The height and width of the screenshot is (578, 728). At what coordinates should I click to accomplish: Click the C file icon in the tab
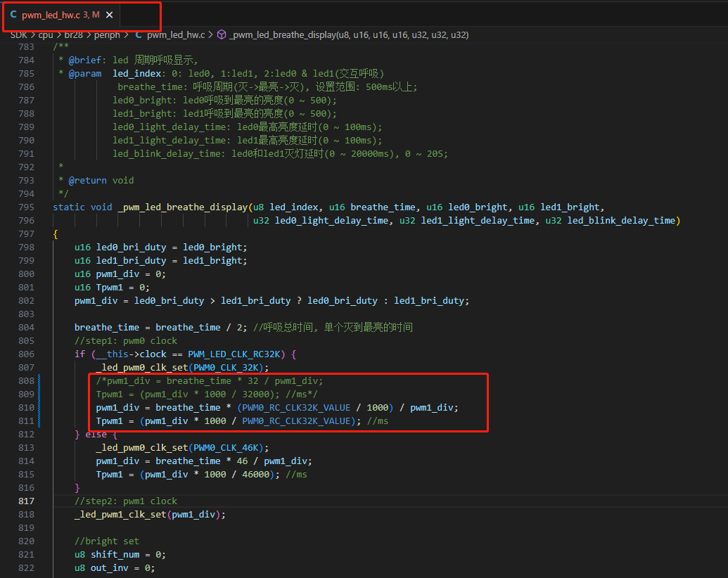coord(13,14)
